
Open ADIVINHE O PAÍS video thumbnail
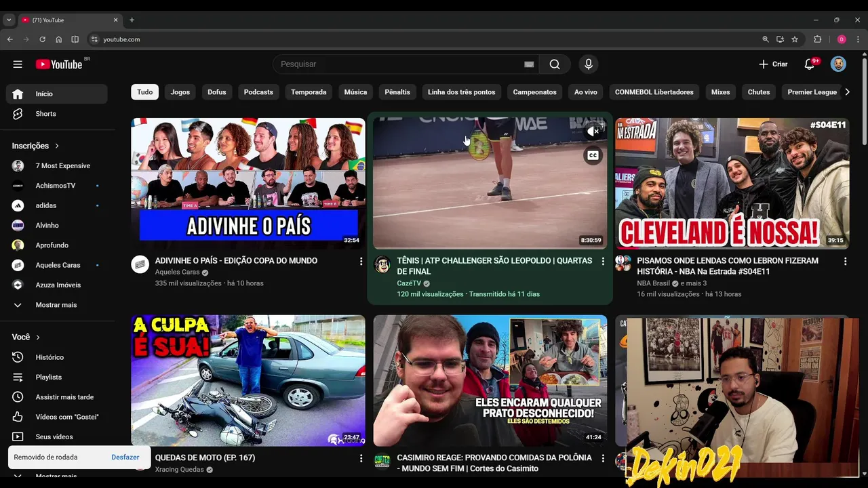point(248,184)
